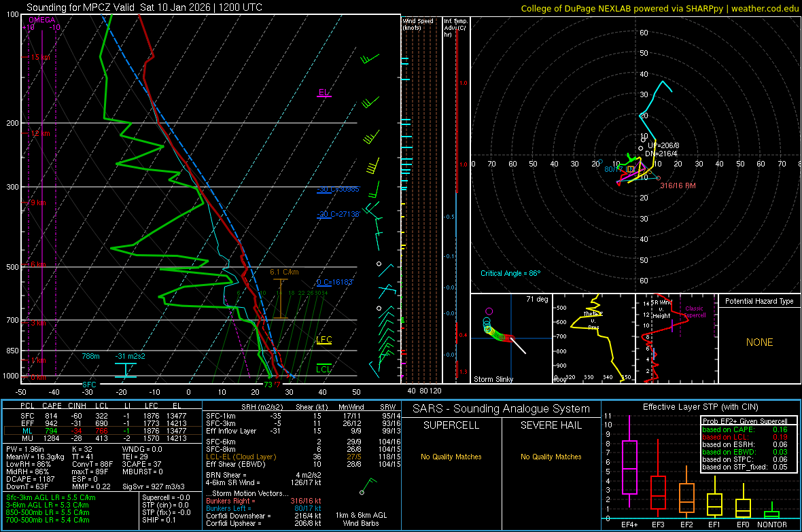Screen dimensions: 802x532
Task: Click the based on STP_fixed: 0.05 probability
Action: pyautogui.click(x=745, y=467)
